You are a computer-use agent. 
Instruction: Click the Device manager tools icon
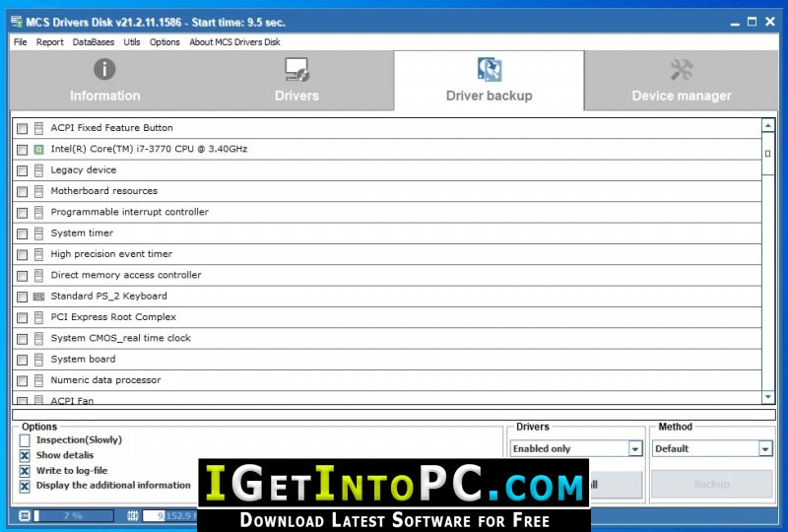point(682,69)
